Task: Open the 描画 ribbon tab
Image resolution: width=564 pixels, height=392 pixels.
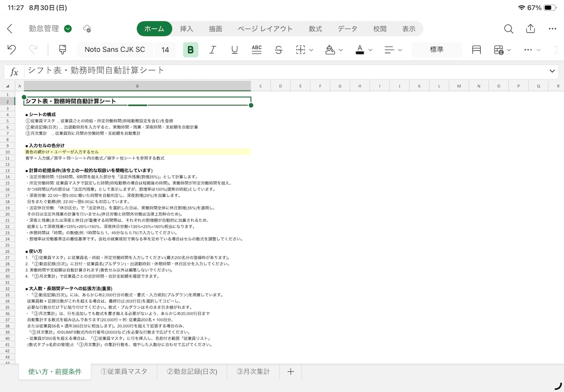Action: pos(215,29)
